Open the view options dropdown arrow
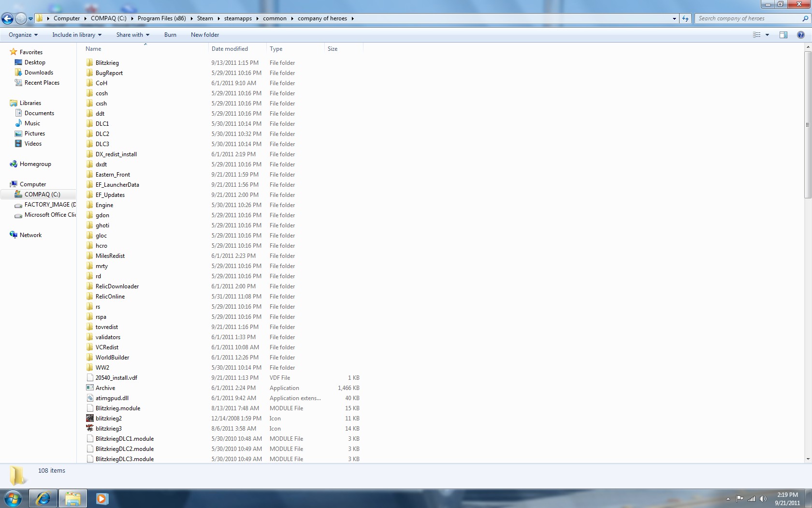The image size is (812, 508). tap(767, 35)
